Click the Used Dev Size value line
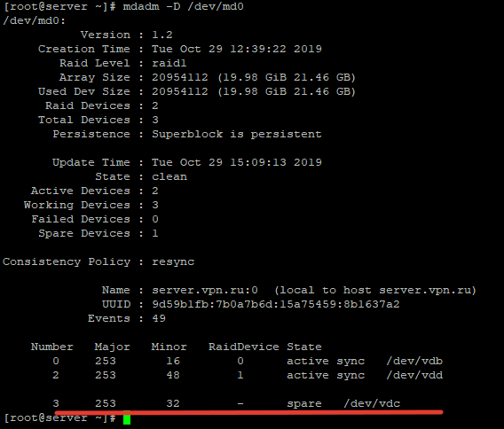 tap(254, 91)
